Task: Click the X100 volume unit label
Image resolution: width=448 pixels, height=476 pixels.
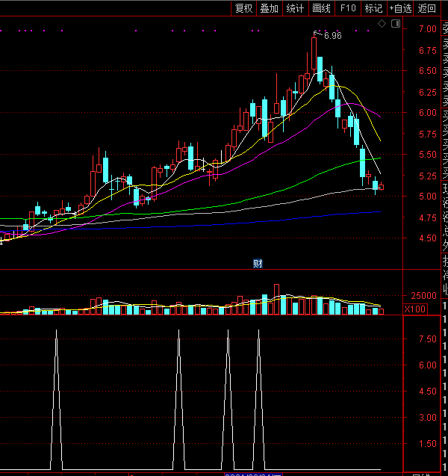Action: [415, 309]
